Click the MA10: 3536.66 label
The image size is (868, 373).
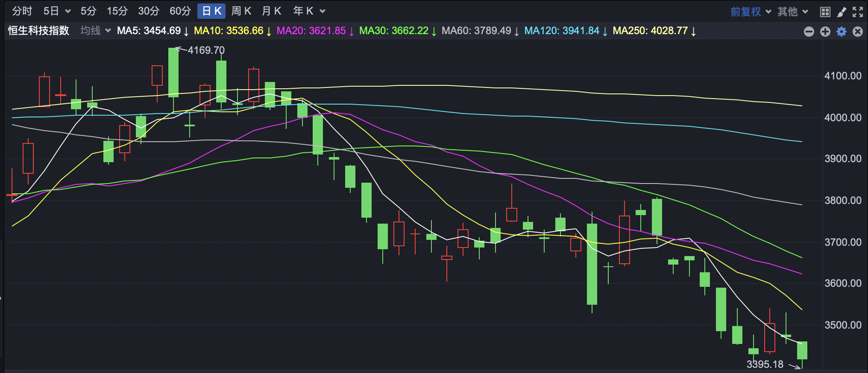(x=232, y=31)
